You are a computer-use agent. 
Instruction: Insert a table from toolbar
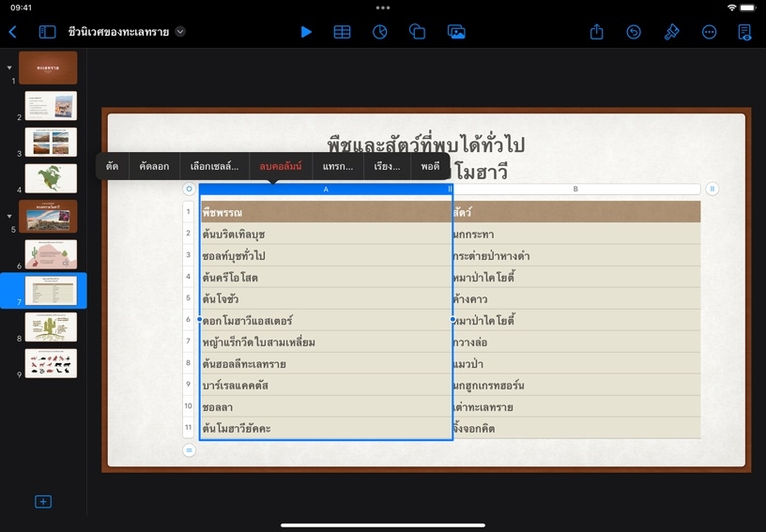point(343,32)
